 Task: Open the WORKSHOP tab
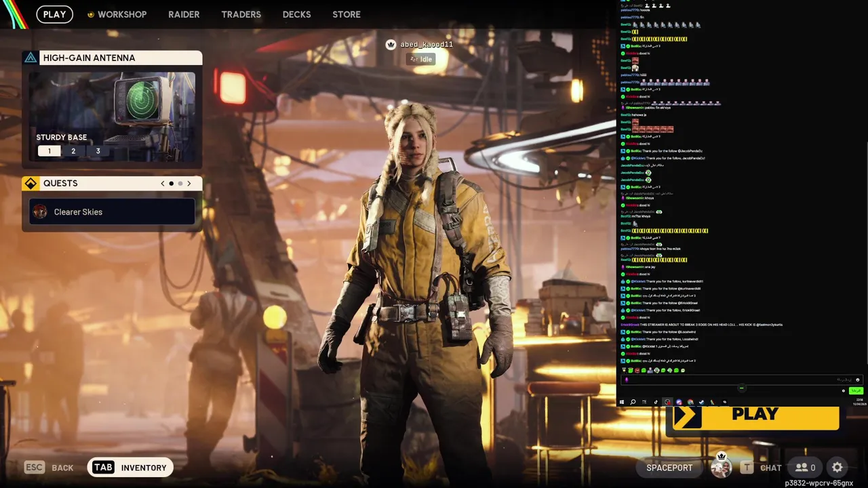point(122,14)
